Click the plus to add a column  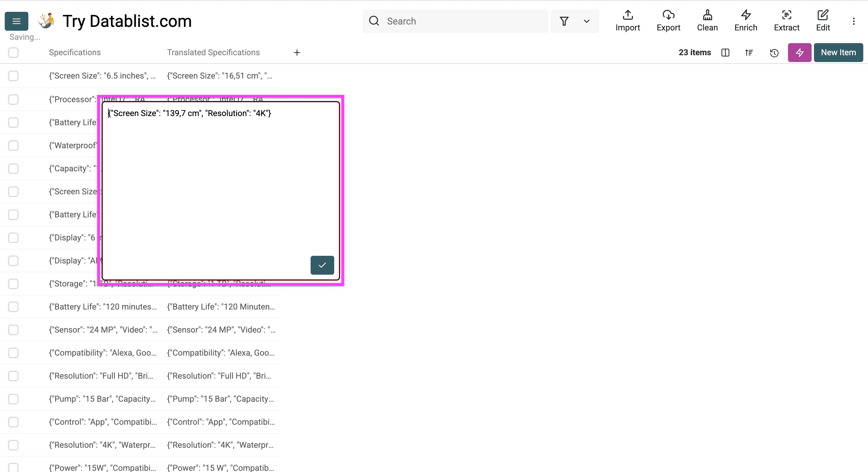coord(296,53)
